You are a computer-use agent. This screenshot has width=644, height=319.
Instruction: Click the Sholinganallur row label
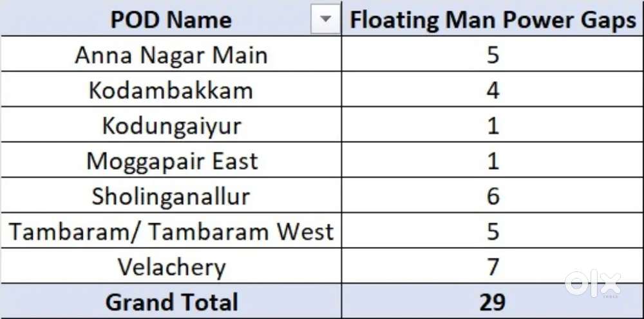[x=171, y=196]
